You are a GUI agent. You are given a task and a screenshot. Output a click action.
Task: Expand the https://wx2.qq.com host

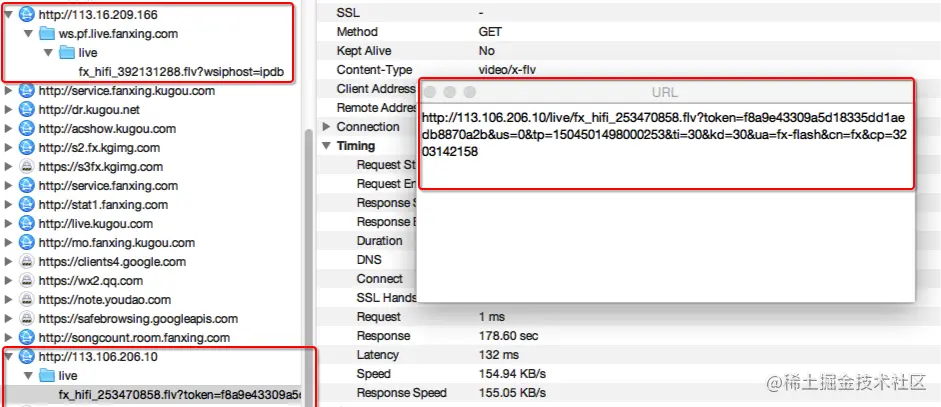(x=8, y=281)
